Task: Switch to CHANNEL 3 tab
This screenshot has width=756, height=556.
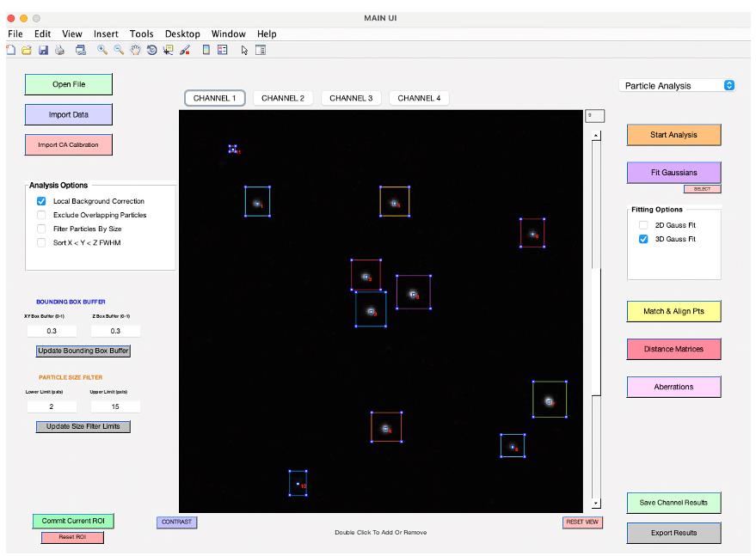Action: [x=351, y=98]
